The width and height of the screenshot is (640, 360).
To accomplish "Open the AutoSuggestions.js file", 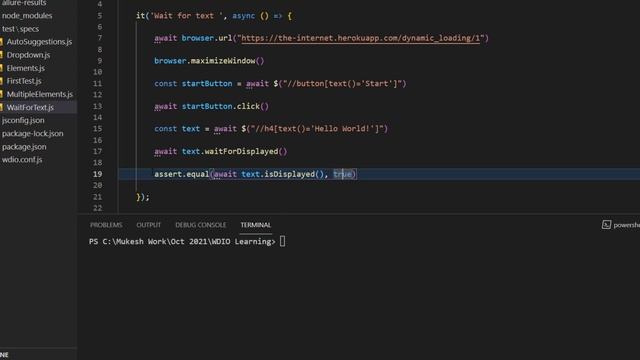I will click(39, 42).
